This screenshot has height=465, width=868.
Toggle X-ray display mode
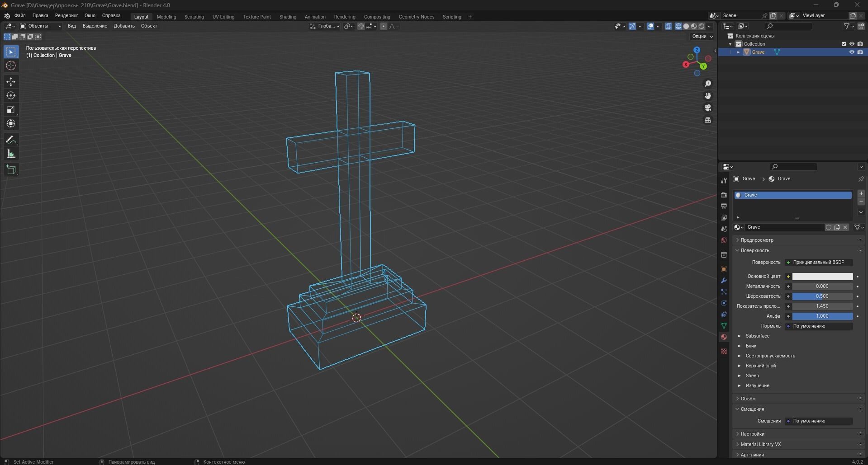[669, 26]
